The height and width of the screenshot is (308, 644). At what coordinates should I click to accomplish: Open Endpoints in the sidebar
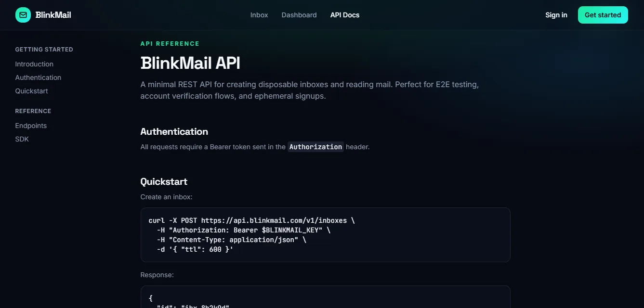pos(31,126)
